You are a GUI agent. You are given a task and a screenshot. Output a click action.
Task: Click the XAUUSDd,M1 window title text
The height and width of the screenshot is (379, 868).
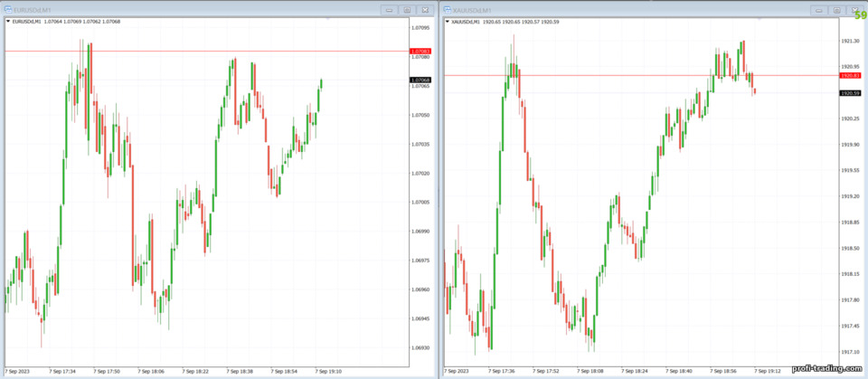tap(472, 9)
